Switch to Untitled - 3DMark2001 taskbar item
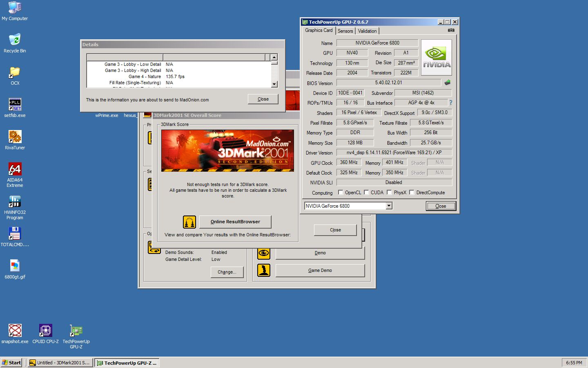This screenshot has height=368, width=588. tap(60, 363)
